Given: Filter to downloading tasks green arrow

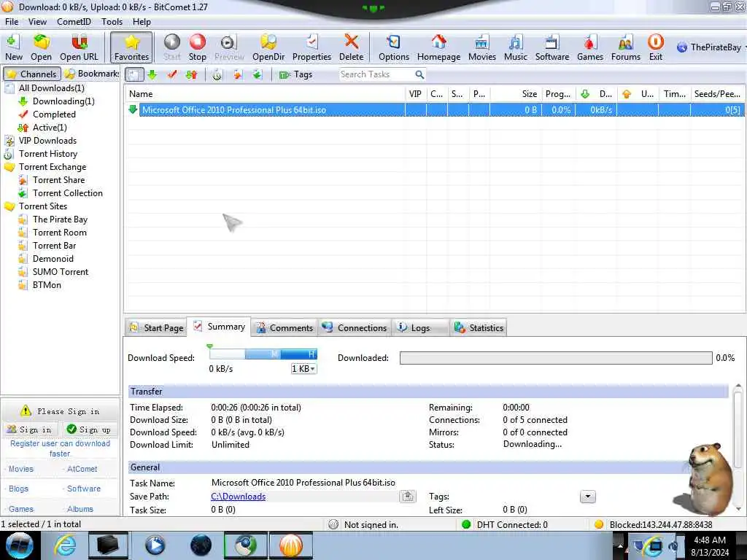Looking at the screenshot, I should (152, 74).
